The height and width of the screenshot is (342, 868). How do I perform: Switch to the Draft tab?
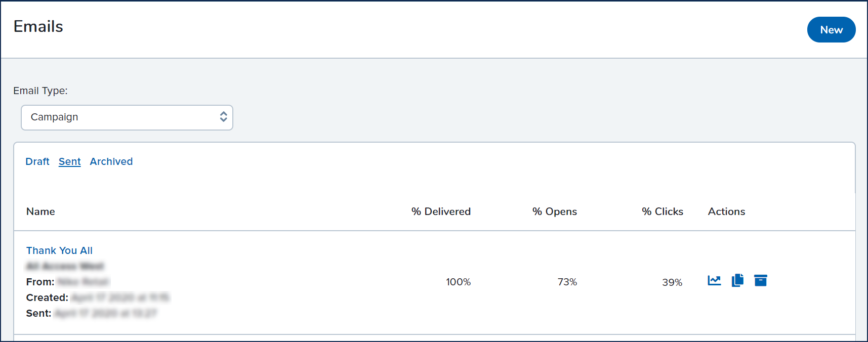pos(37,161)
